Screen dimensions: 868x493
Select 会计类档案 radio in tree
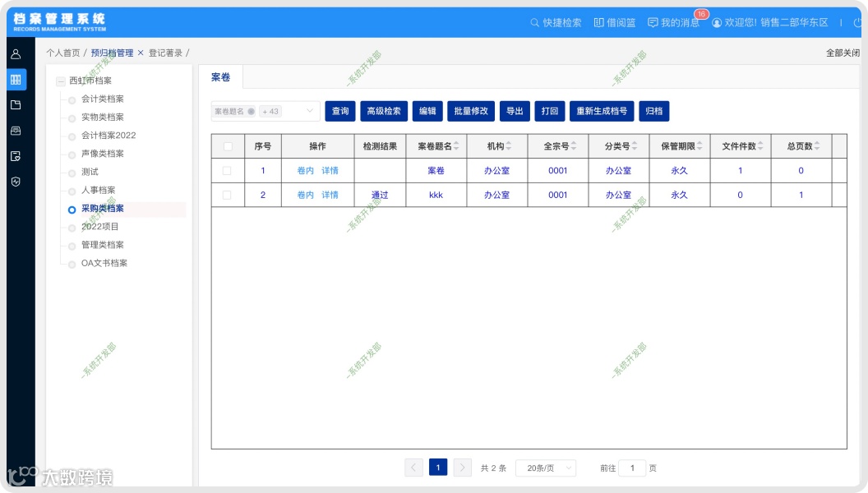[72, 100]
